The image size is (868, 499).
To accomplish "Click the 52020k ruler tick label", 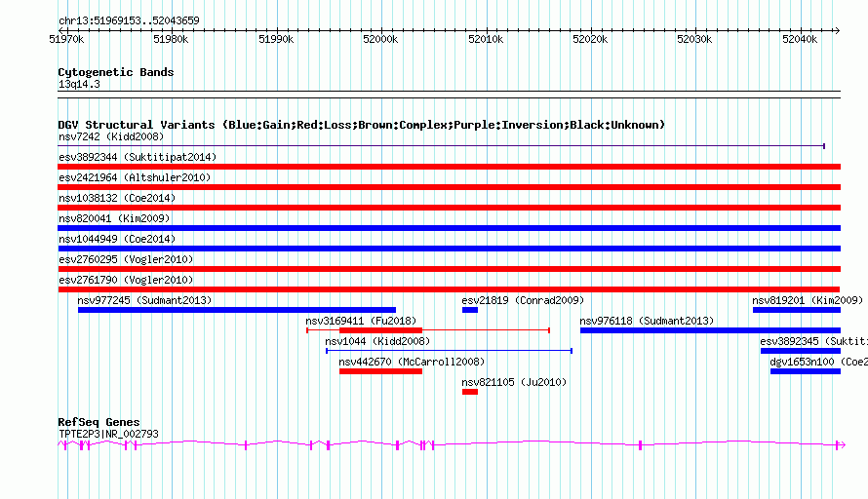I will pos(590,39).
